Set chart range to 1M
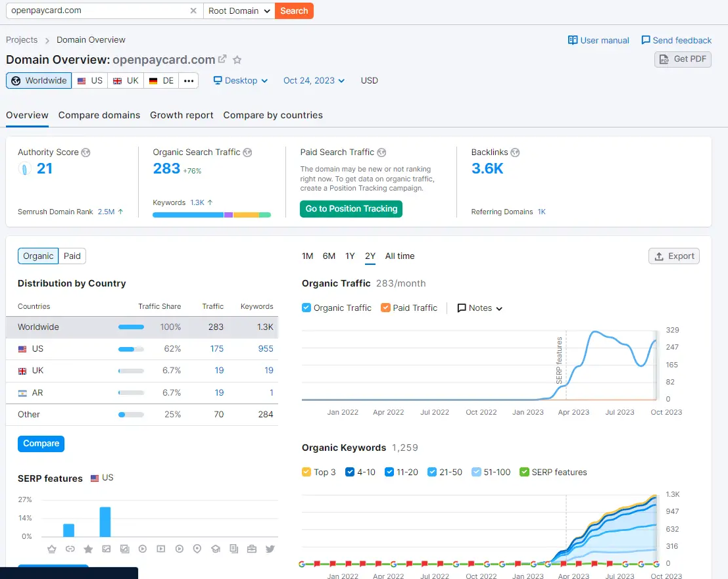Image resolution: width=728 pixels, height=579 pixels. 307,256
